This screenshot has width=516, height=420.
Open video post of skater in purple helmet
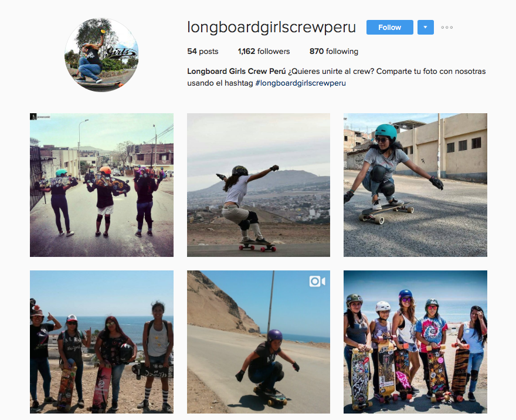click(259, 342)
